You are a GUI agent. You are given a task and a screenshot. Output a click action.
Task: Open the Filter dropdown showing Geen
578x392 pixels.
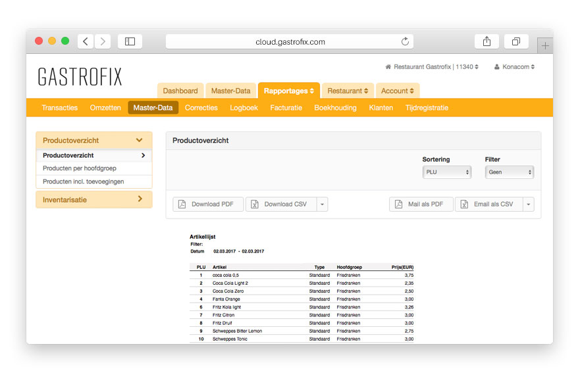[x=510, y=172]
